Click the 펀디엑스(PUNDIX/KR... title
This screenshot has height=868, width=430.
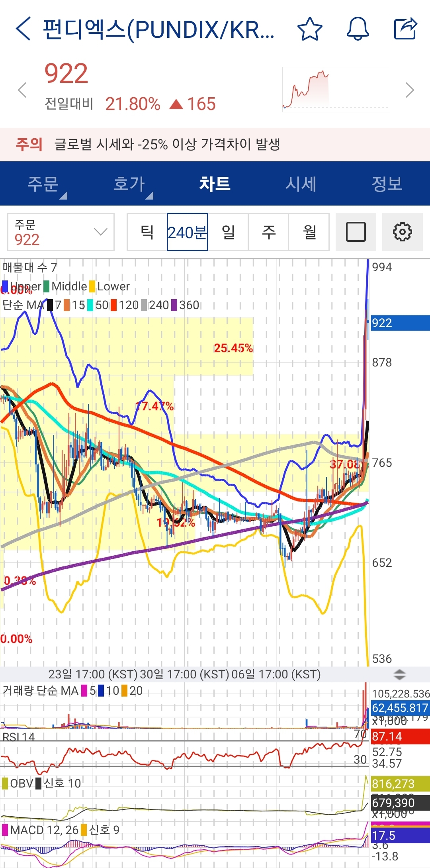click(158, 29)
